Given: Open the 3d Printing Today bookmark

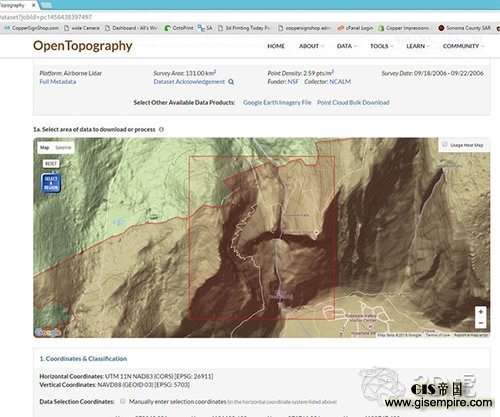Looking at the screenshot, I should click(245, 28).
